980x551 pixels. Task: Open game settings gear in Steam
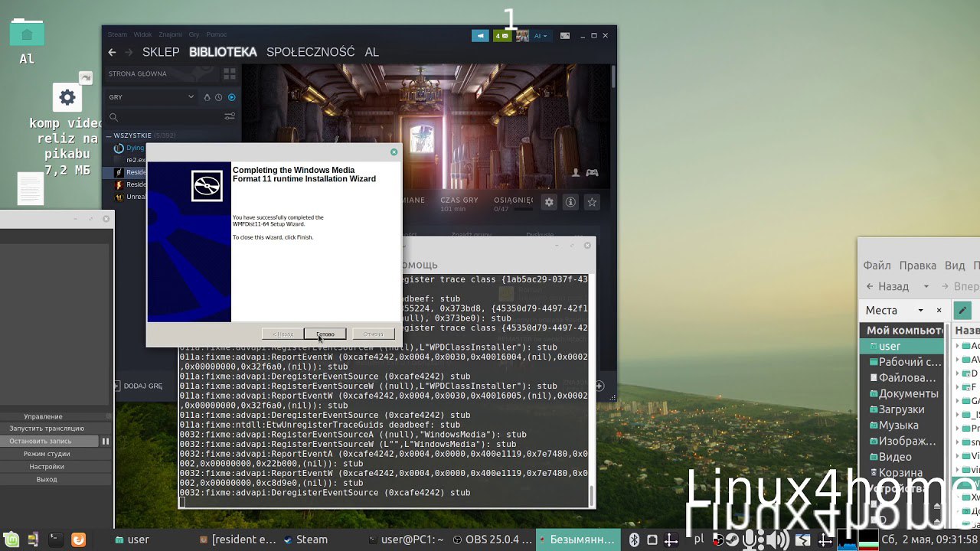coord(549,202)
